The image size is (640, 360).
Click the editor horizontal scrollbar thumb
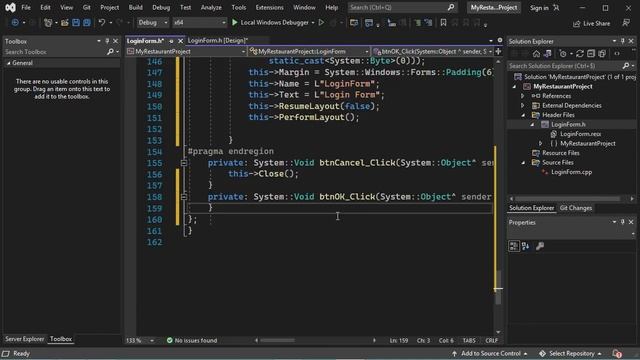(x=278, y=340)
